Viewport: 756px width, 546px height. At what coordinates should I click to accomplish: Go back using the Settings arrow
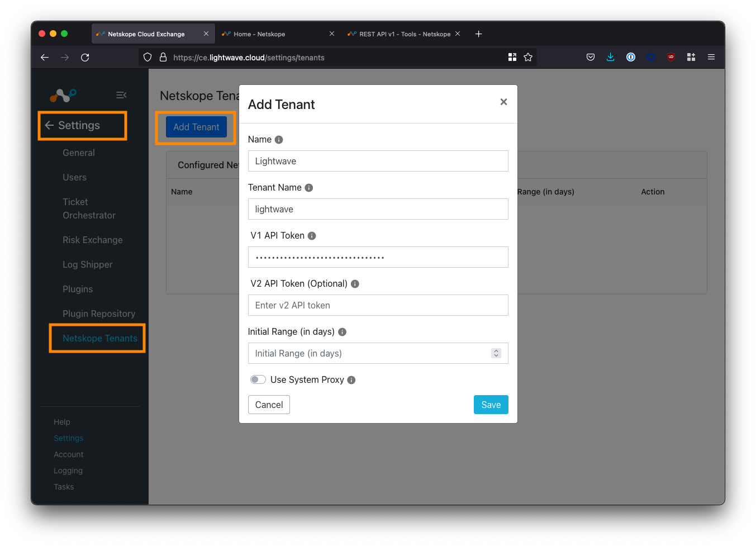click(49, 125)
